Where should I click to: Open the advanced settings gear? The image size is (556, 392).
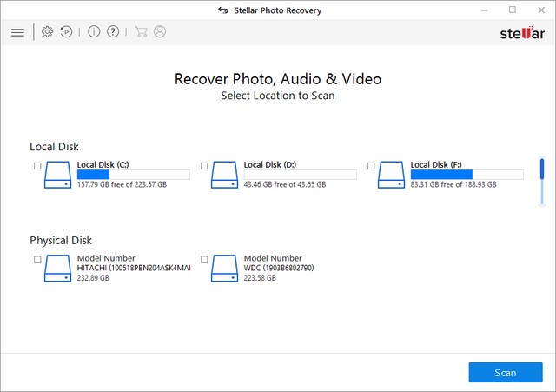48,32
